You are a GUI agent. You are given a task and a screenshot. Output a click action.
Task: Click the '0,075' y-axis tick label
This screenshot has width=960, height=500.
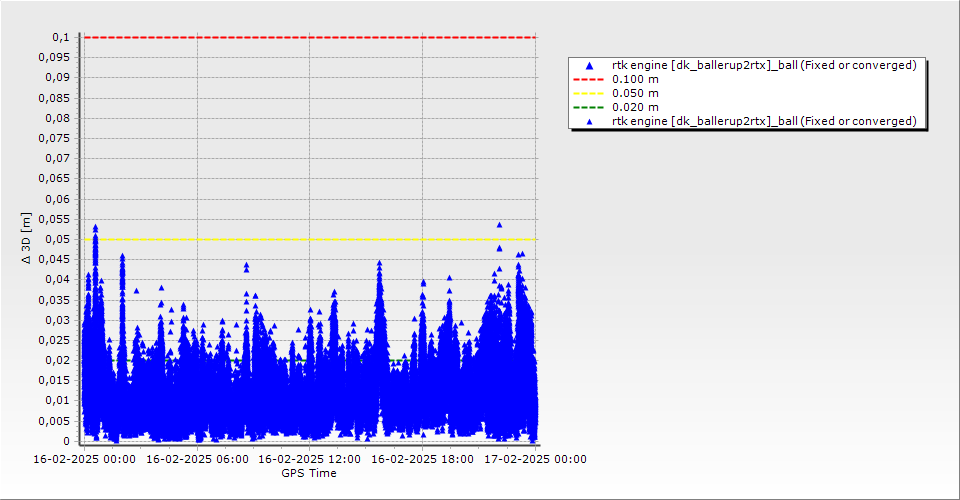point(54,138)
